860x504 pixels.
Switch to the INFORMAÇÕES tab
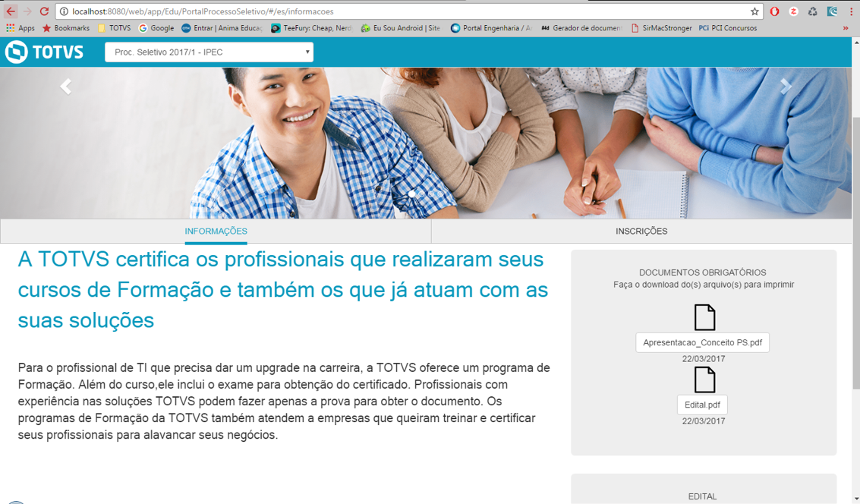[x=216, y=232]
